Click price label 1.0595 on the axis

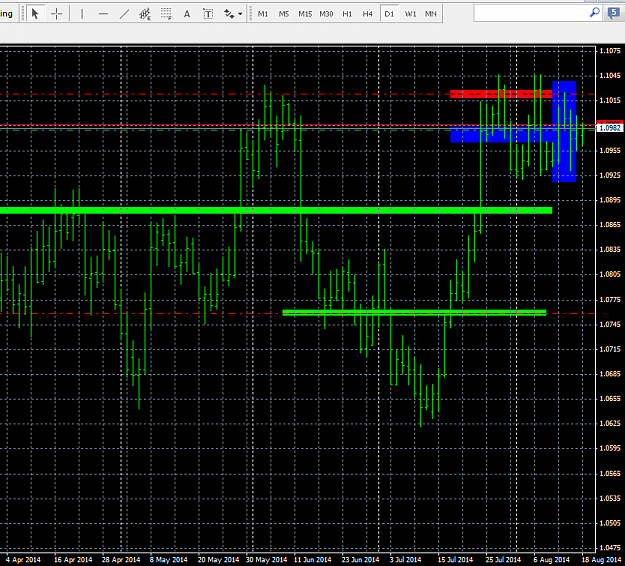(x=610, y=448)
